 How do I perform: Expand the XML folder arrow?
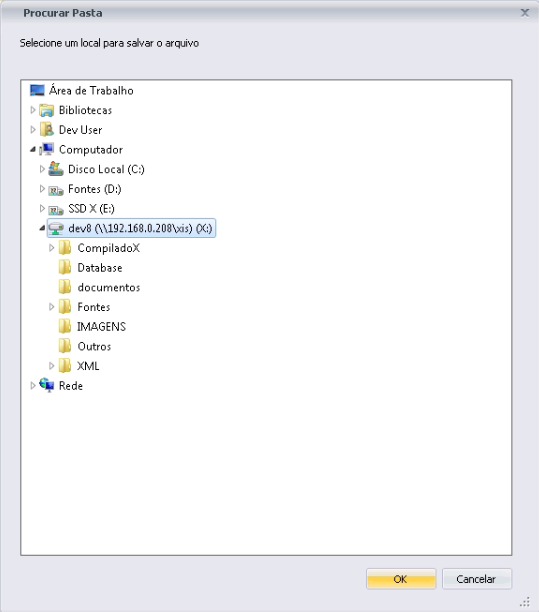pos(51,366)
